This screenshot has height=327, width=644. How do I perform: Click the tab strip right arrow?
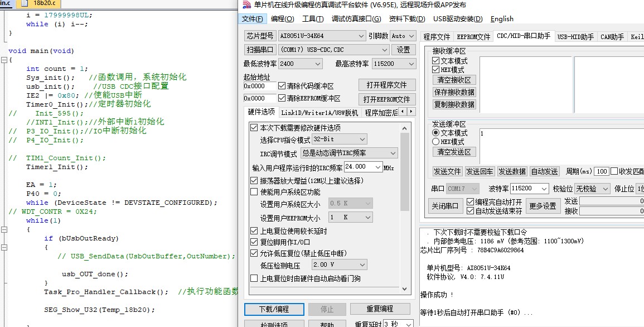tap(411, 112)
